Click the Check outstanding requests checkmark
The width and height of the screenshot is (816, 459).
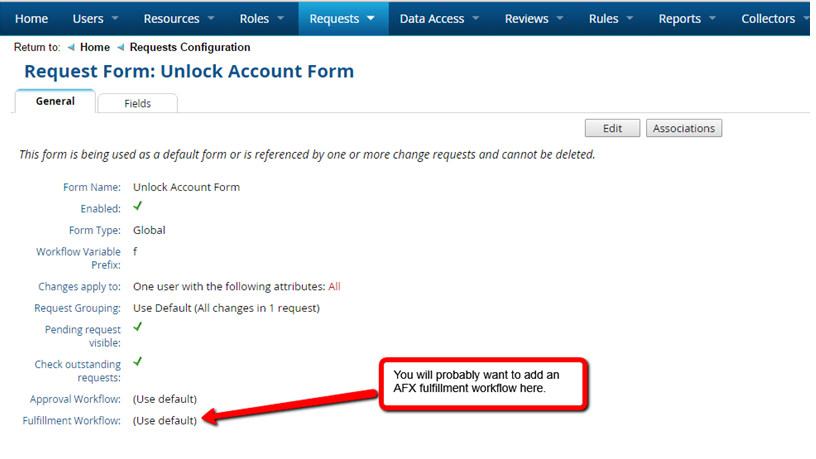[x=138, y=361]
